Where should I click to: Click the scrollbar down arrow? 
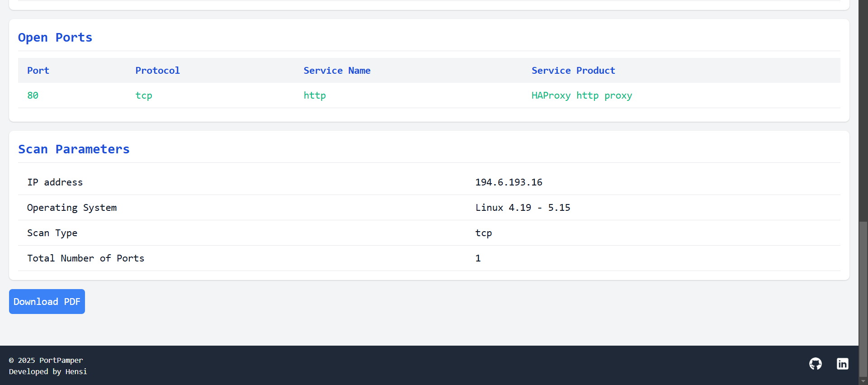pos(863,381)
